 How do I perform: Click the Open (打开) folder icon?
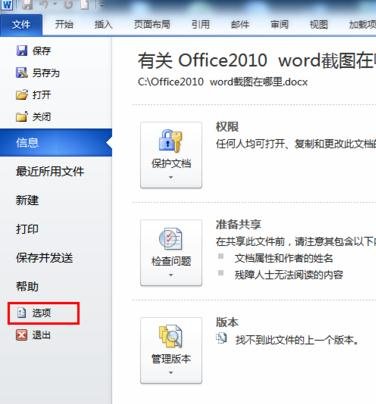(x=22, y=95)
